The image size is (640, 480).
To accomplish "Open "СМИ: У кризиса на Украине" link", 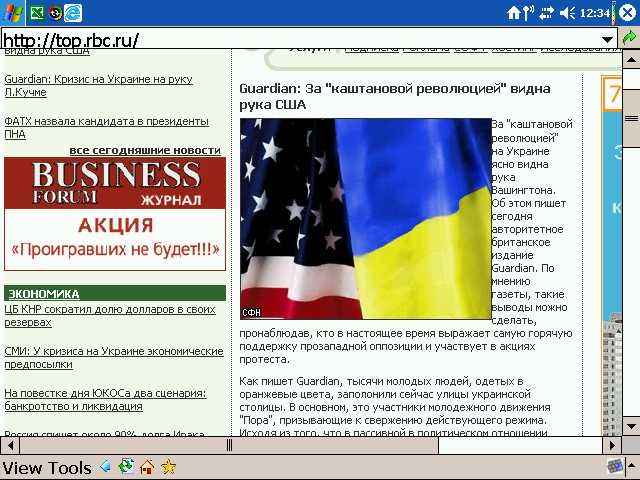I will pyautogui.click(x=114, y=358).
